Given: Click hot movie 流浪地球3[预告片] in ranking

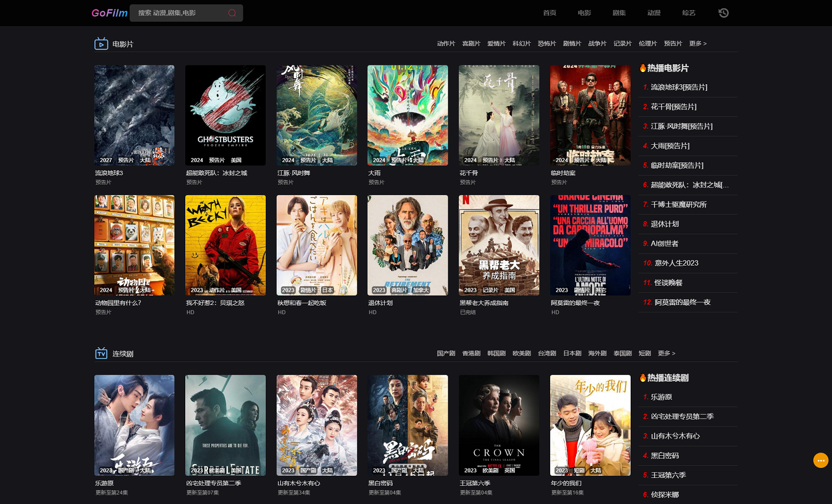Looking at the screenshot, I should click(679, 87).
